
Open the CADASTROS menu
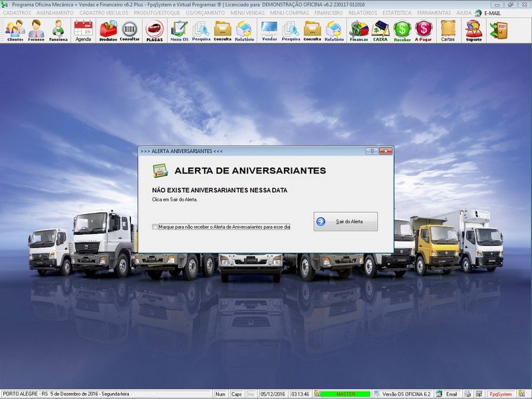click(x=17, y=13)
